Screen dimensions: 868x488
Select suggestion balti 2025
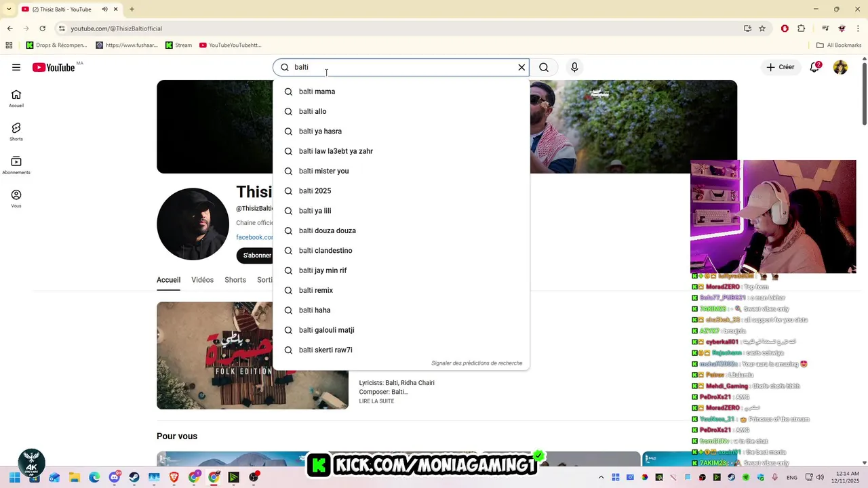[x=401, y=191]
